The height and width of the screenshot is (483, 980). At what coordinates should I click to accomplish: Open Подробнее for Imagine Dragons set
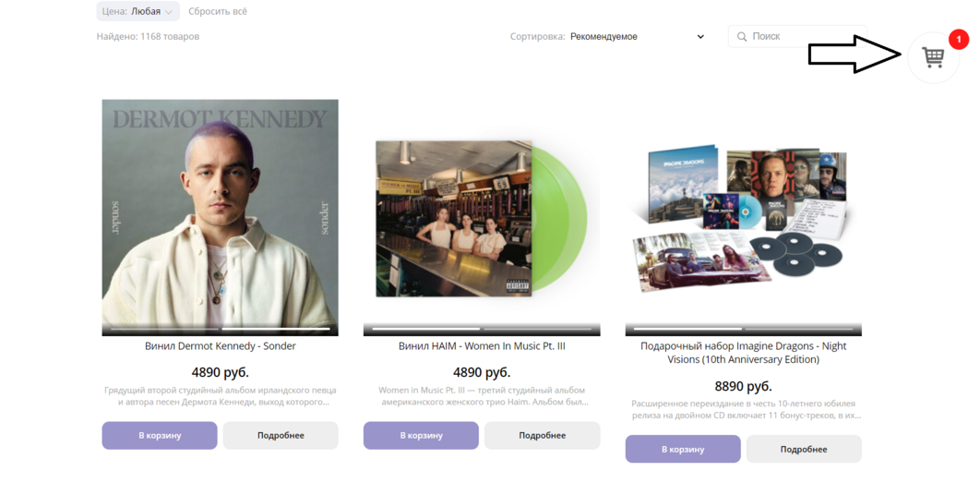[804, 449]
